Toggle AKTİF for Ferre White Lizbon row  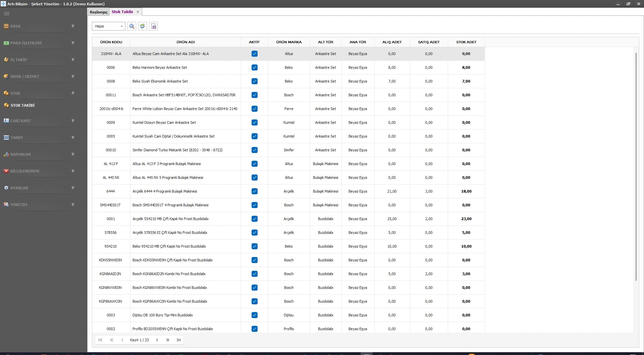255,109
